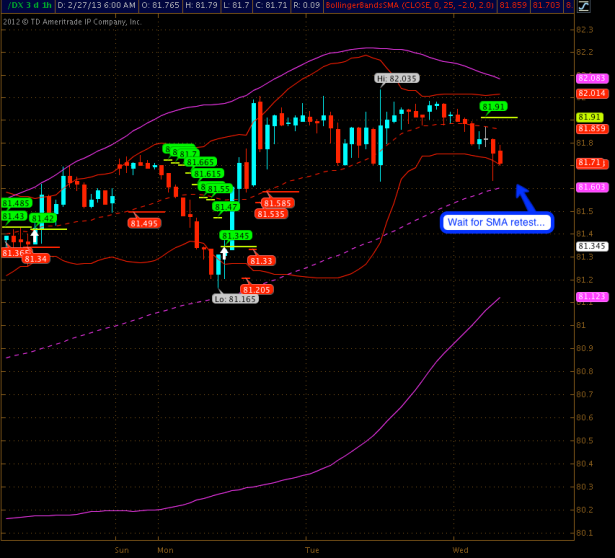Click the 'Wed' label on time axis
The height and width of the screenshot is (558, 615).
tap(461, 550)
